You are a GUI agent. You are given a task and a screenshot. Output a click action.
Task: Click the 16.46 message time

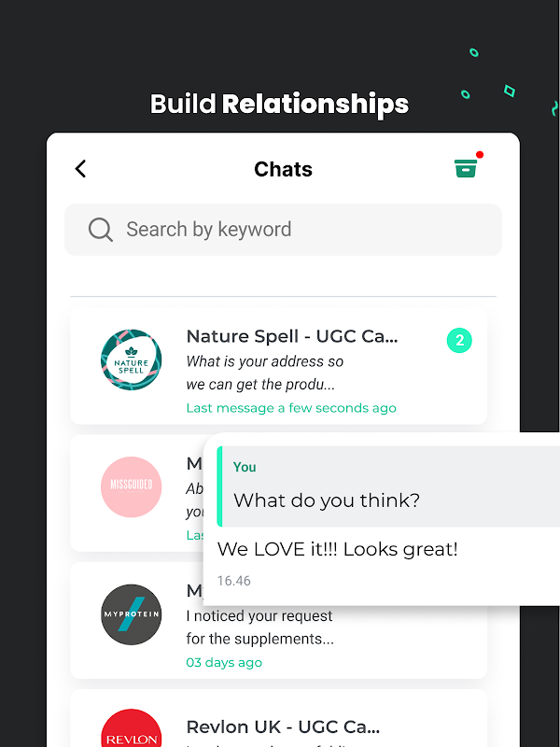pyautogui.click(x=234, y=581)
